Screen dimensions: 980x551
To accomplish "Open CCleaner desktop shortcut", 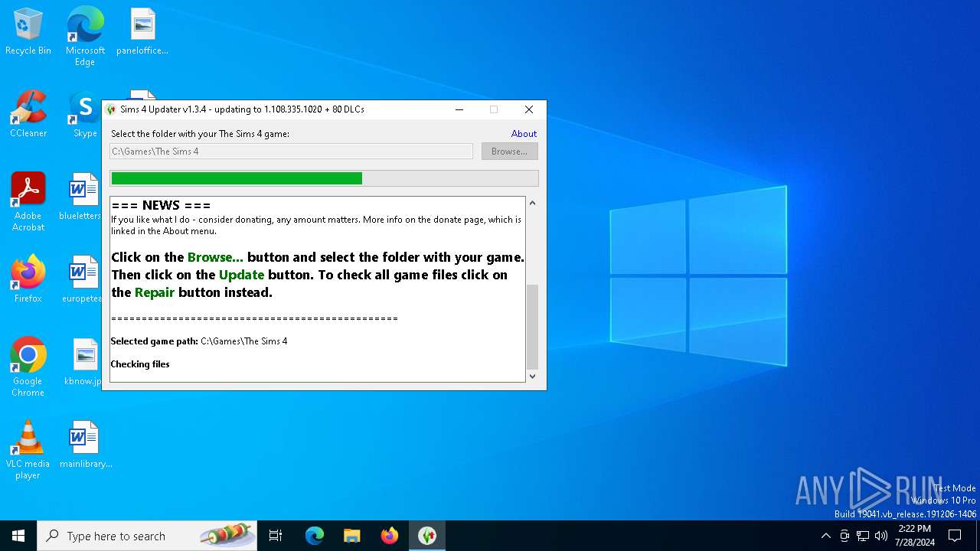I will (x=28, y=115).
